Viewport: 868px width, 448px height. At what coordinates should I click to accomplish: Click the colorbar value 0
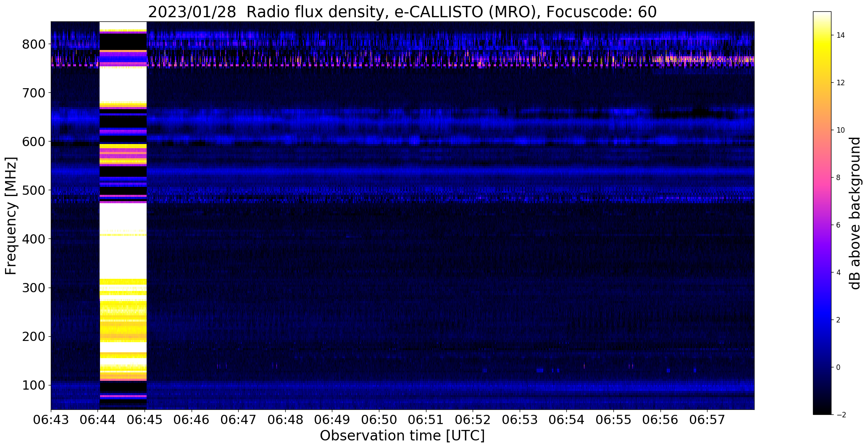(x=839, y=367)
